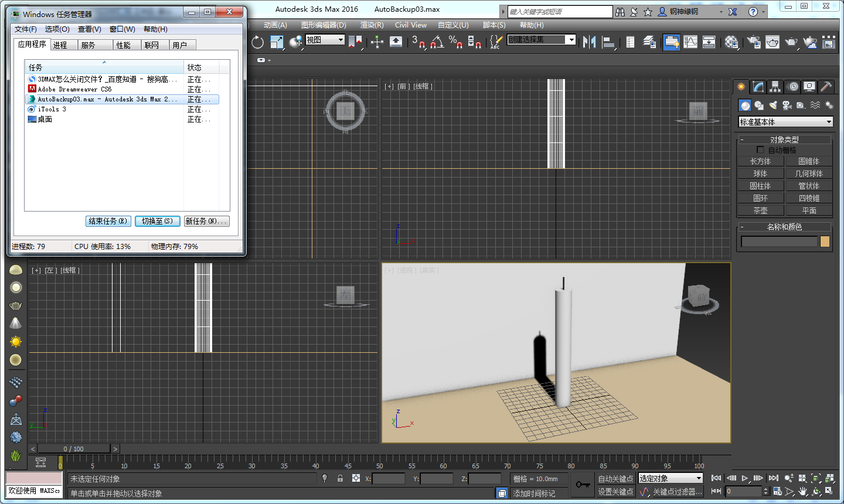Collapse the 对象类型 rollout
844x504 pixels.
(x=784, y=139)
